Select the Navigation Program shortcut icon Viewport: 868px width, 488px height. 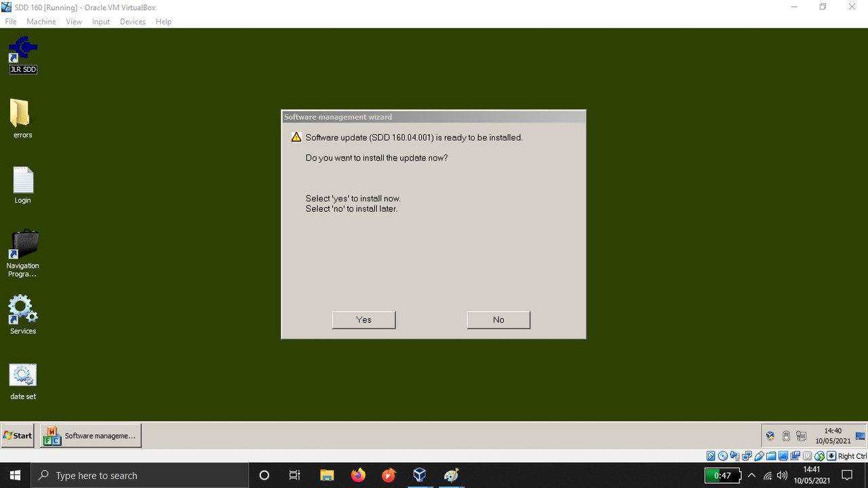coord(22,253)
